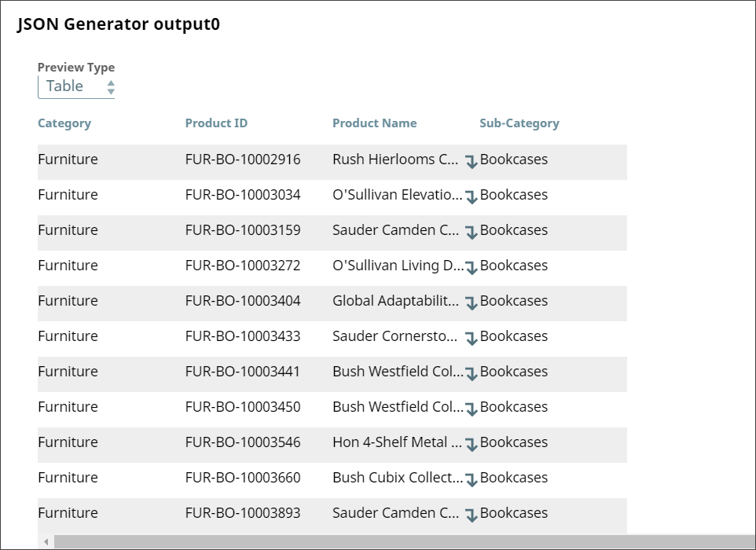The image size is (756, 550).
Task: Click the Preview Type up stepper arrow
Action: click(x=111, y=82)
